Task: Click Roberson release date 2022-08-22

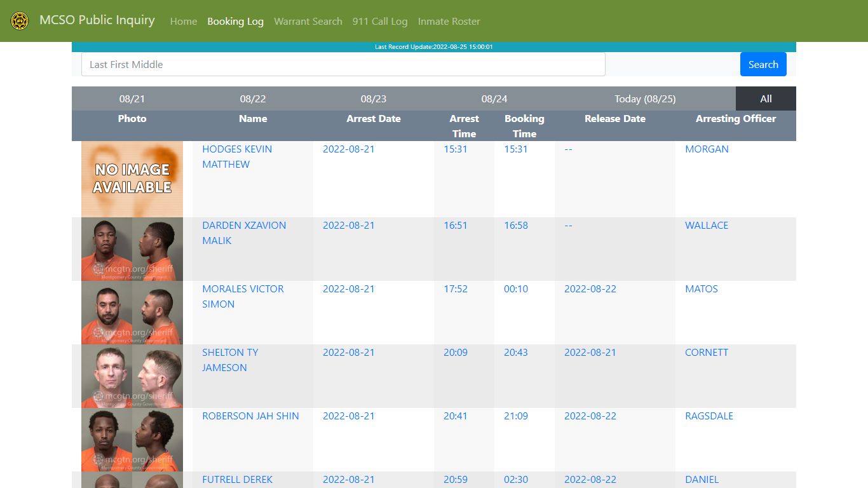Action: pos(590,416)
